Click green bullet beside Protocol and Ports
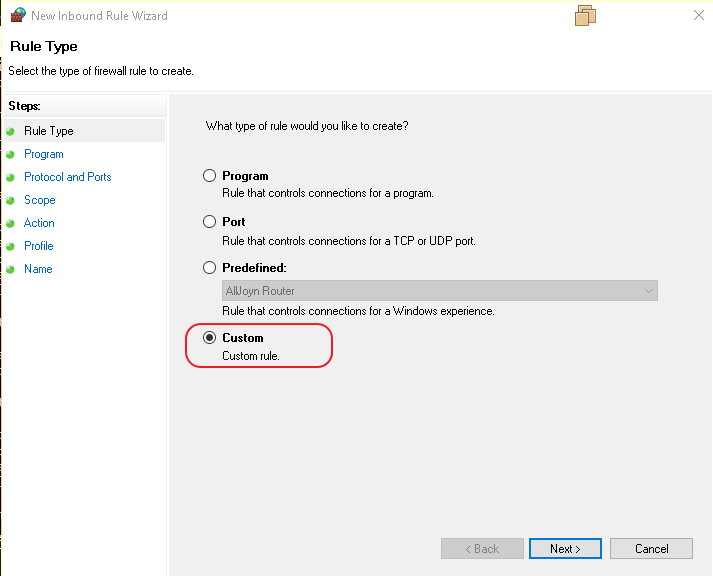Screen dimensions: 713x576 click(x=10, y=177)
